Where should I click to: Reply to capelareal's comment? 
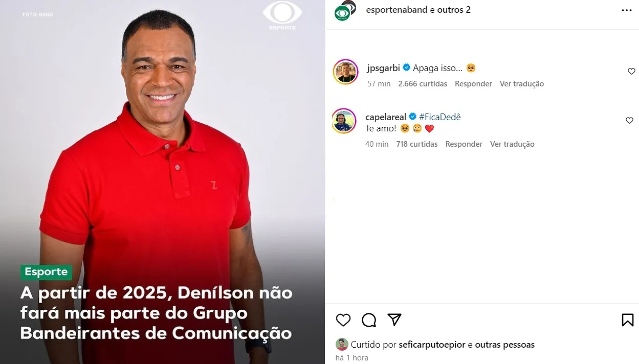click(x=464, y=144)
